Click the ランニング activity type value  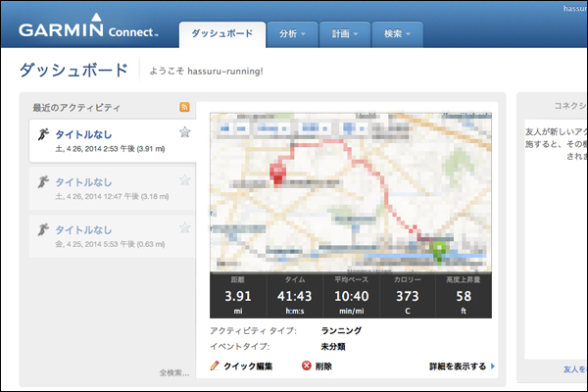click(x=341, y=330)
